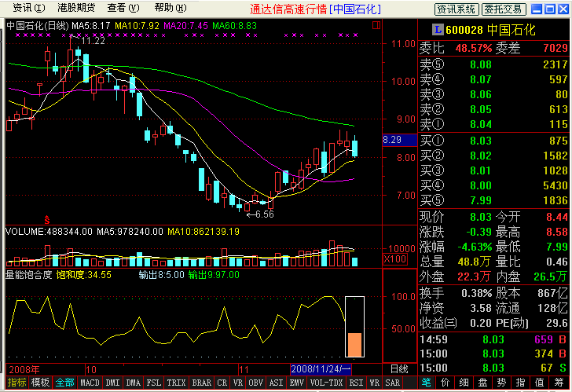Viewport: 572px width, 392px height.
Task: Click the 中国石化(日线) chart title
Action: point(38,25)
